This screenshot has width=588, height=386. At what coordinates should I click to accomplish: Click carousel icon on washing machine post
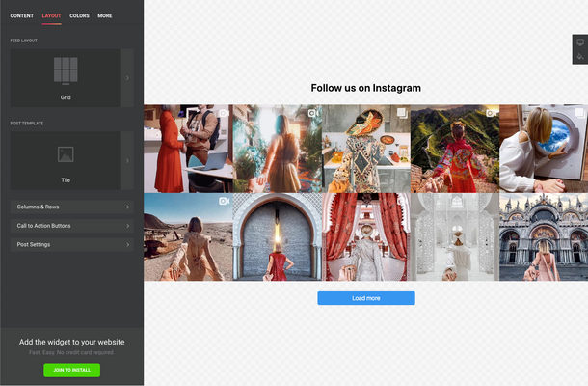pos(579,113)
